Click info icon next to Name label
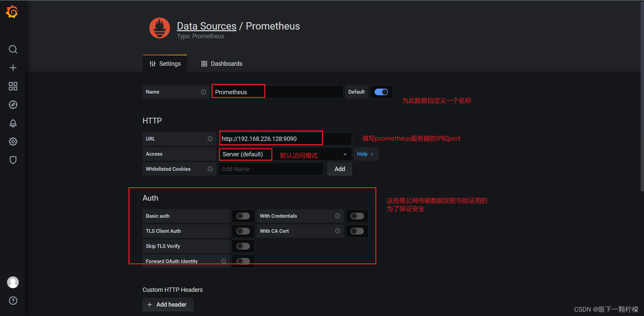 pyautogui.click(x=203, y=92)
